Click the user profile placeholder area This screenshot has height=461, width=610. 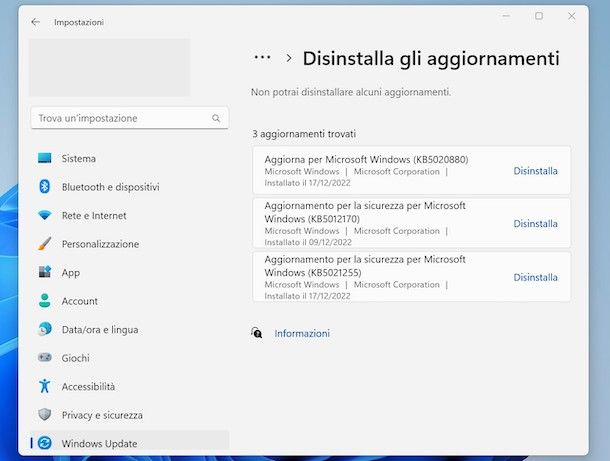click(x=109, y=67)
